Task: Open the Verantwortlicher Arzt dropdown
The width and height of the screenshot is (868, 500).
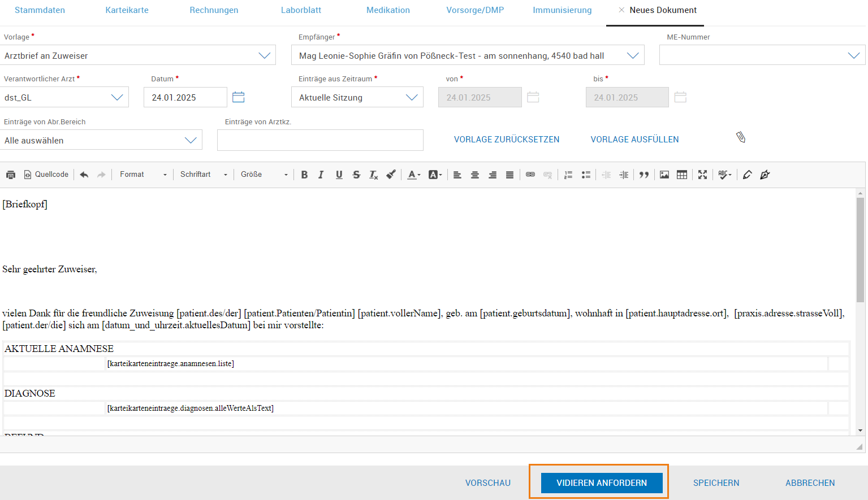Action: tap(117, 97)
